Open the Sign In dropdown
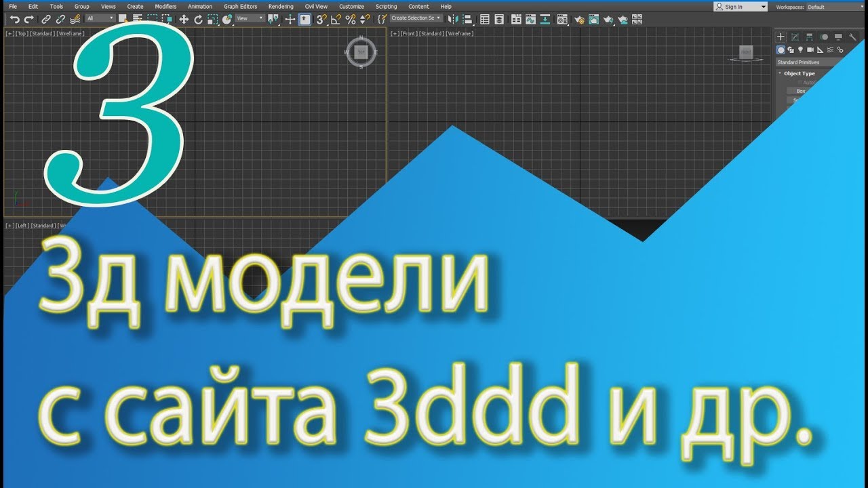Image resolution: width=868 pixels, height=488 pixels. 741,7
